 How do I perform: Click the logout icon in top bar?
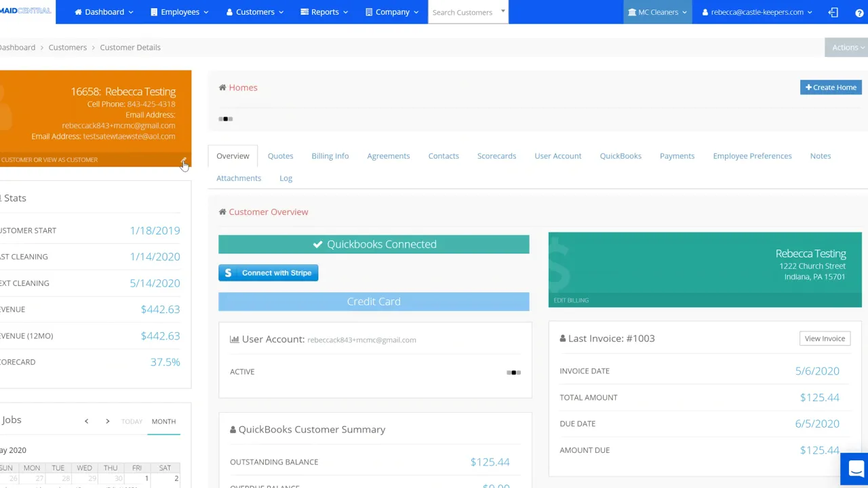point(833,12)
